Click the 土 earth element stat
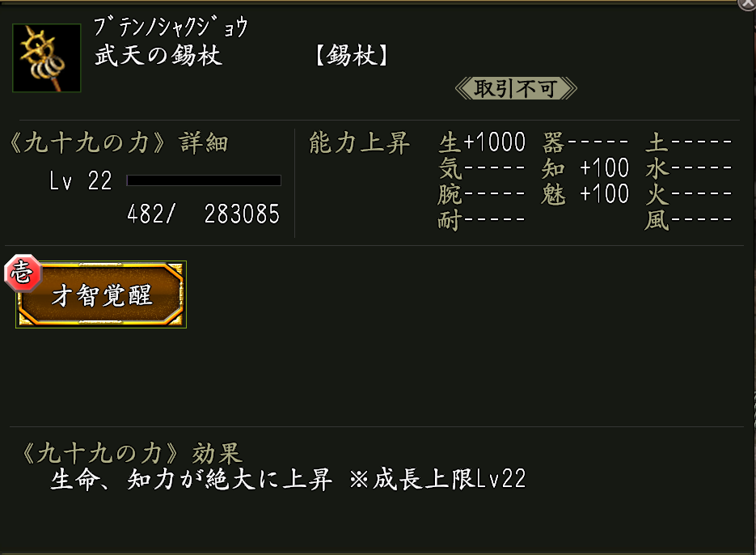 tap(688, 144)
